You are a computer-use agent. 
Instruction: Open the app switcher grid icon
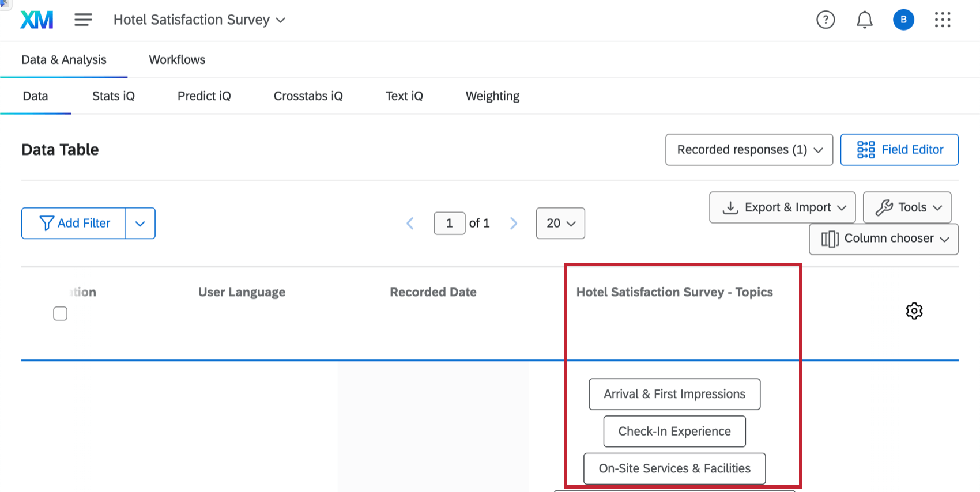(x=943, y=20)
